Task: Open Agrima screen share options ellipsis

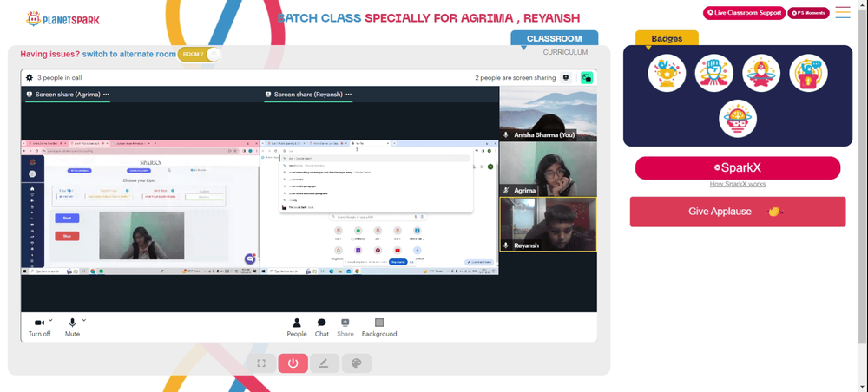Action: (106, 95)
